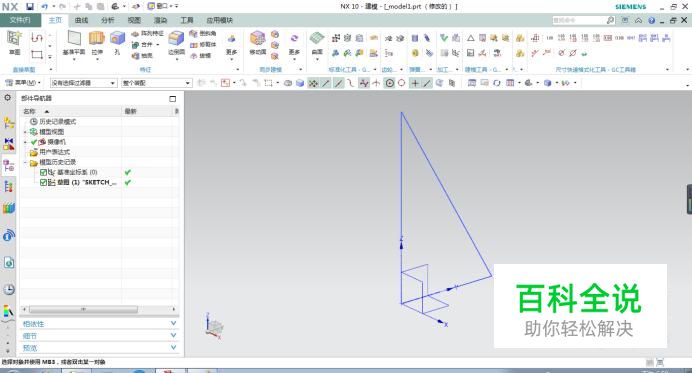The width and height of the screenshot is (692, 373).
Task: Uncheck the SKETCH (1) feature checkbox
Action: point(43,182)
